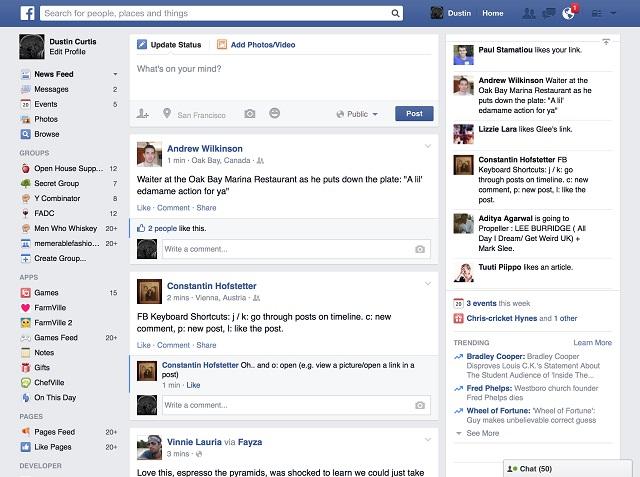Open Men Who Whiskey group
Screen dimensions: 640x477
click(66, 228)
